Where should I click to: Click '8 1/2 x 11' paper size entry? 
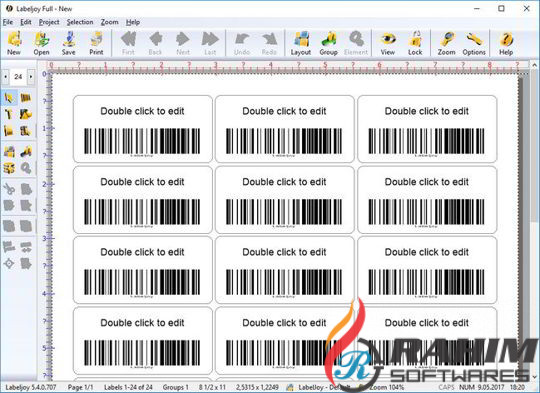pos(212,387)
